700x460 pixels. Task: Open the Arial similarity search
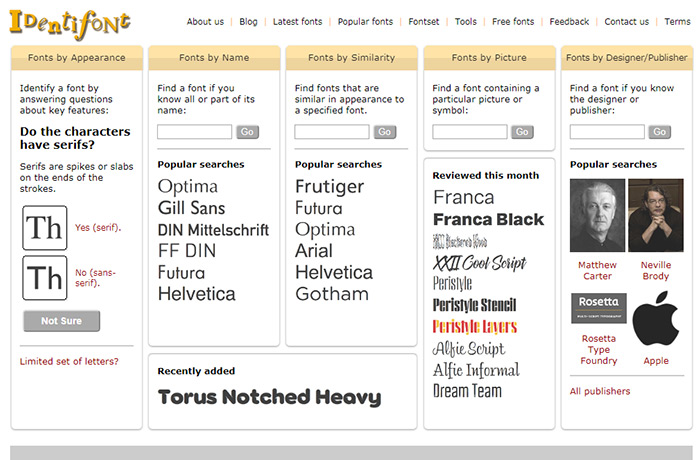[314, 251]
